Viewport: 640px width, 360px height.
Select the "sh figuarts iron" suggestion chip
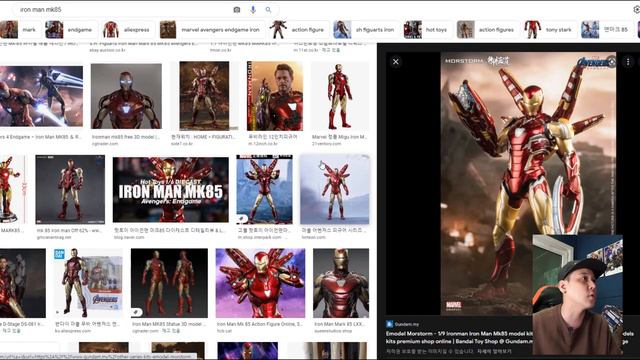(366, 29)
